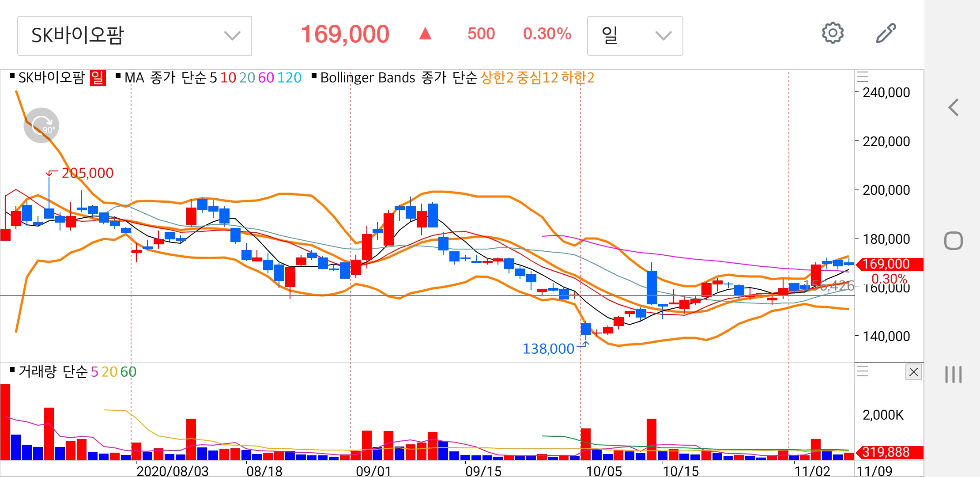
Task: Tap the 10/15 date axis label
Action: click(x=681, y=471)
